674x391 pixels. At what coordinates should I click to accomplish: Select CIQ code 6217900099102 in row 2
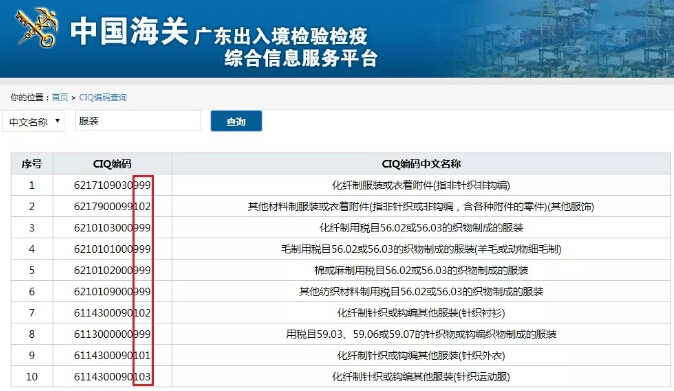coord(112,207)
